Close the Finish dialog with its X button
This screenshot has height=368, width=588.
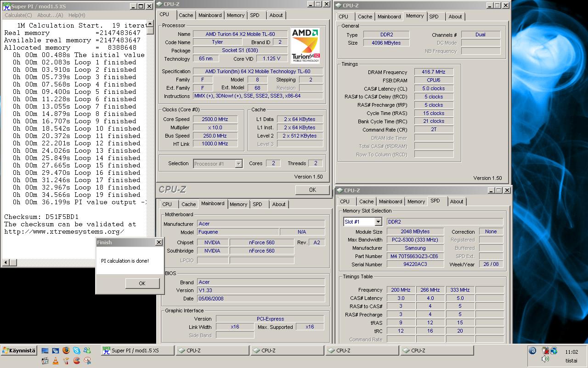[x=159, y=242]
